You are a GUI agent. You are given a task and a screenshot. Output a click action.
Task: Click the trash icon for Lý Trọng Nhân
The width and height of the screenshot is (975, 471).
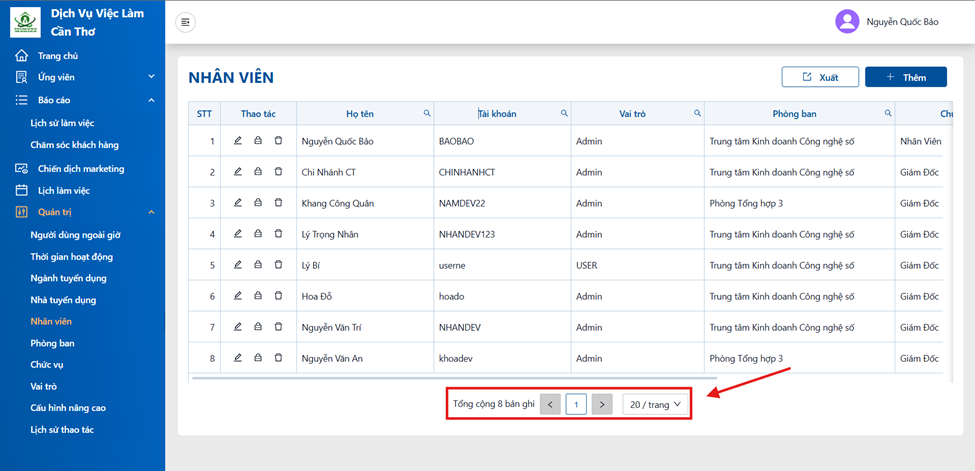click(x=278, y=234)
